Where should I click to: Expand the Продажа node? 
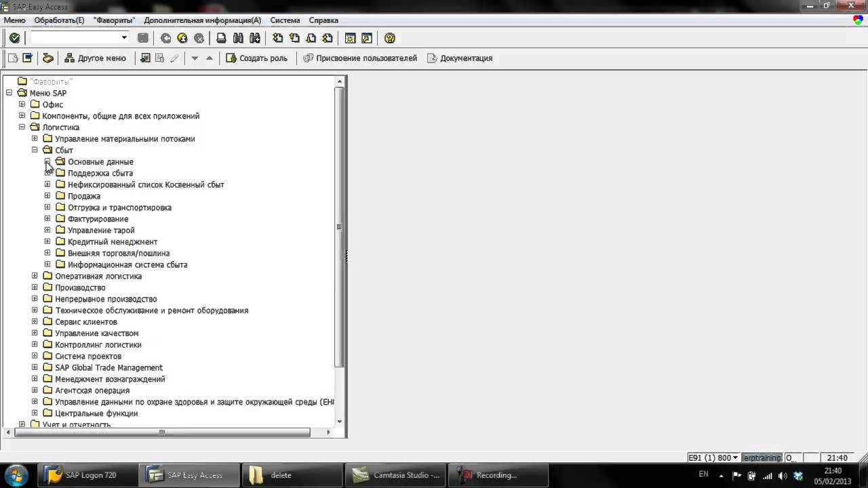point(47,196)
